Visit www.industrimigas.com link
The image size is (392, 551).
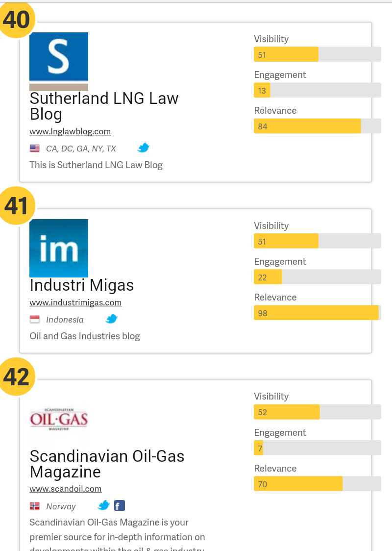[x=75, y=302]
